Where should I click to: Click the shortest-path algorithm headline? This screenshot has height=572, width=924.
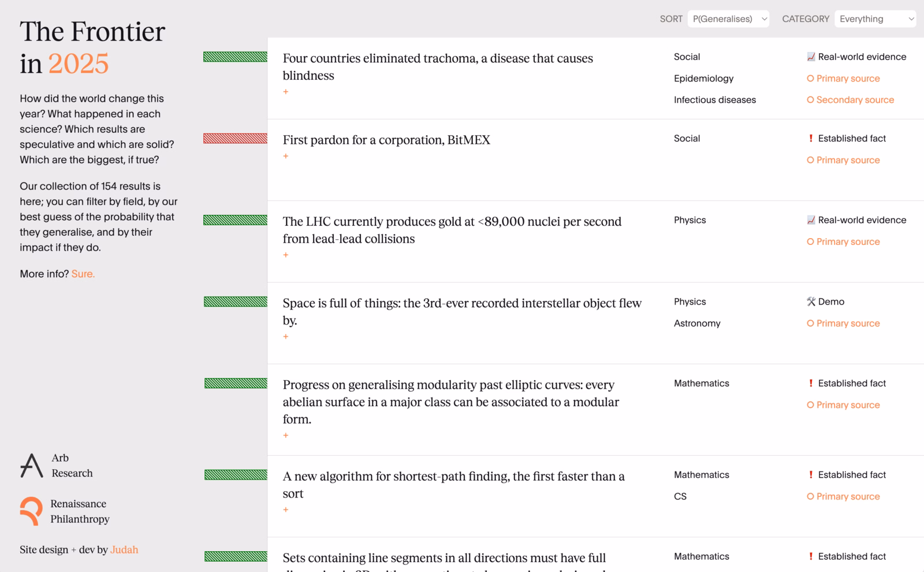pos(453,485)
